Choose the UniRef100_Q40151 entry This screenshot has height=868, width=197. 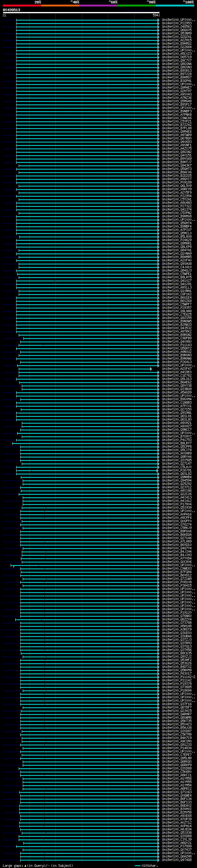click(x=177, y=155)
